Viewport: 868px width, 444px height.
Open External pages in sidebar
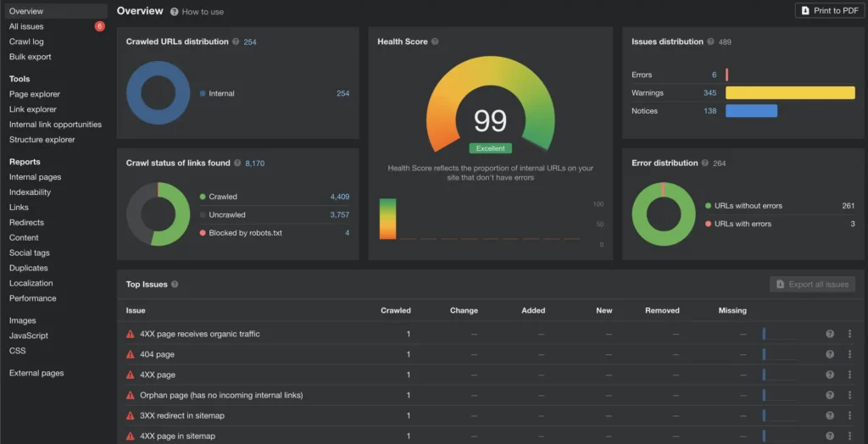(36, 373)
